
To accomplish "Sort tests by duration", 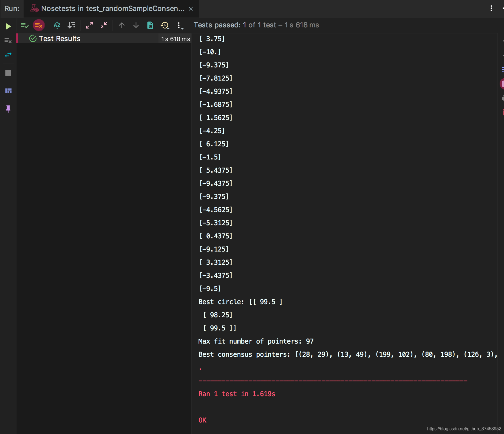I will point(72,25).
